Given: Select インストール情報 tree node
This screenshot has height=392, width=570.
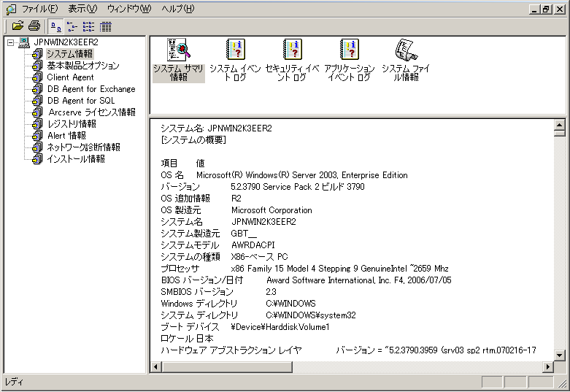Looking at the screenshot, I should tap(76, 158).
